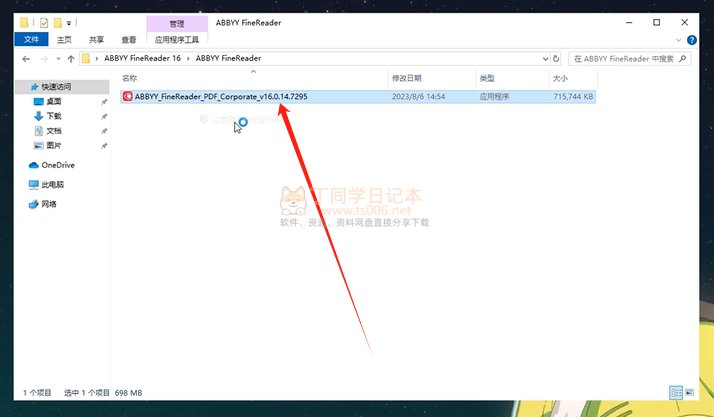
Task: Switch to the 主页 ribbon tab
Action: click(64, 40)
